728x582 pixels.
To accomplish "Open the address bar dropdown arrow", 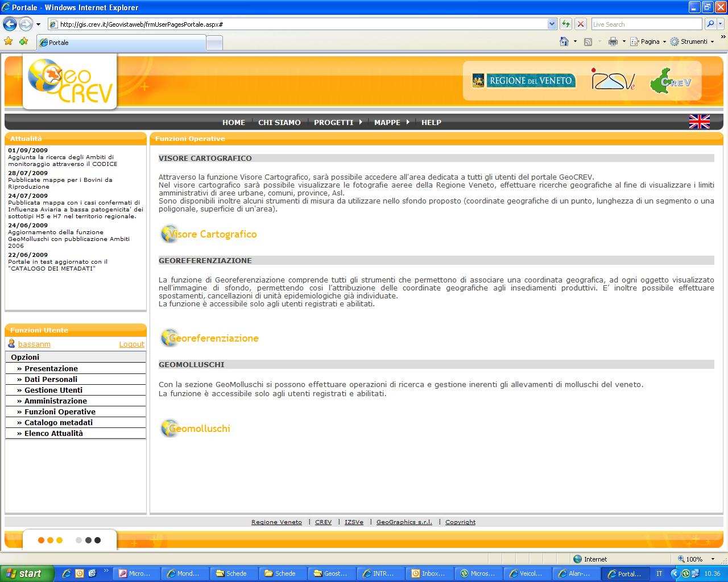I will [552, 24].
